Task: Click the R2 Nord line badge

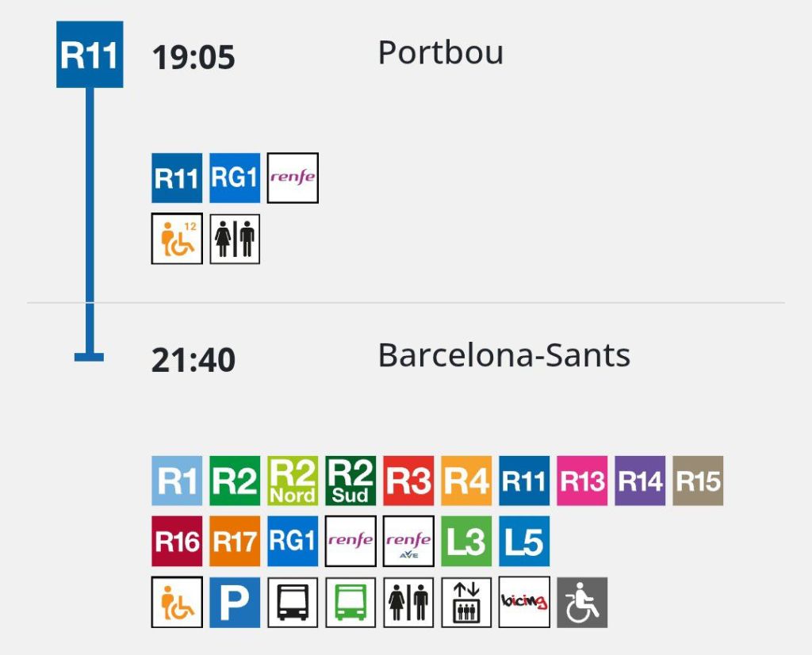Action: pos(293,481)
